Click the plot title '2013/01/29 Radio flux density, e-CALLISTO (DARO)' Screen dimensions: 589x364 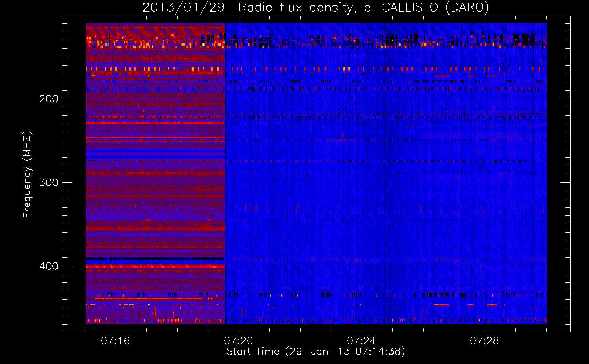pyautogui.click(x=316, y=7)
